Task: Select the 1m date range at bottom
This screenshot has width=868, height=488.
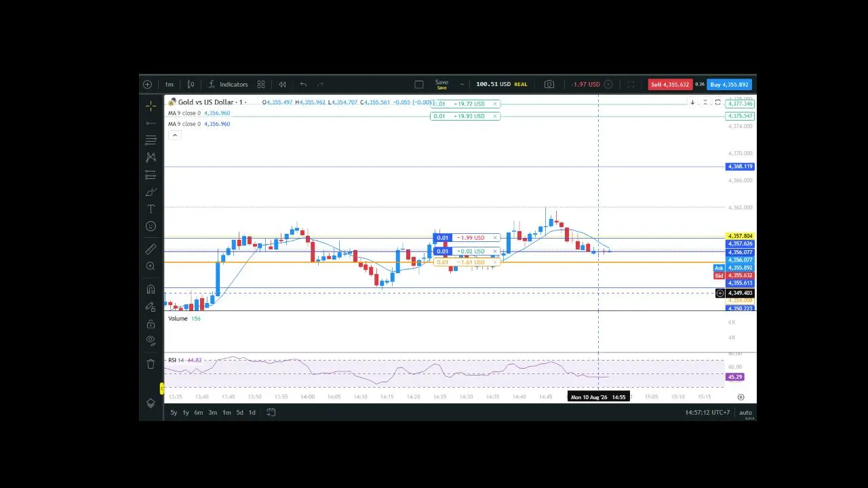Action: 226,413
